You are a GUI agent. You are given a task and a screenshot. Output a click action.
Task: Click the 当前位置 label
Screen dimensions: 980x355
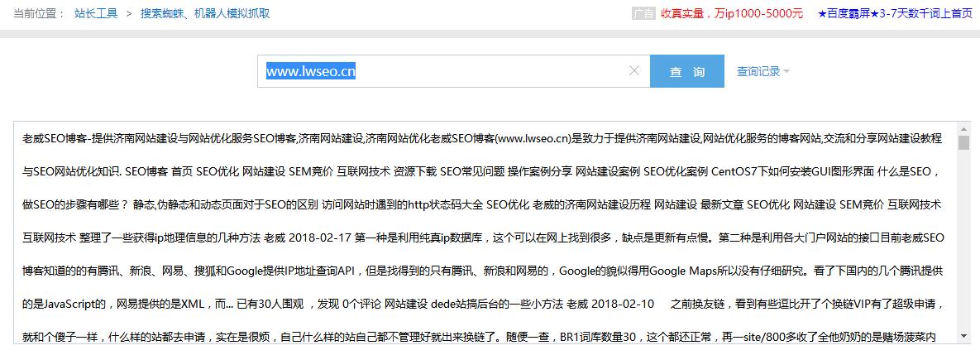pyautogui.click(x=40, y=14)
